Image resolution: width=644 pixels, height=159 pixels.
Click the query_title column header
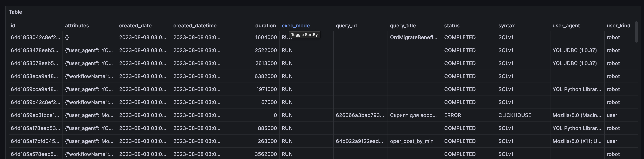click(x=403, y=26)
